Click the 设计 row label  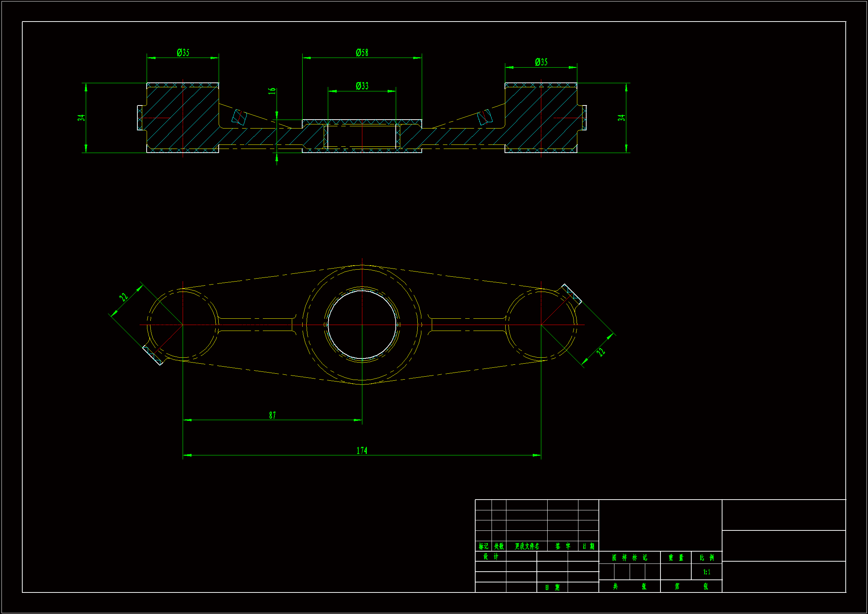click(x=491, y=556)
